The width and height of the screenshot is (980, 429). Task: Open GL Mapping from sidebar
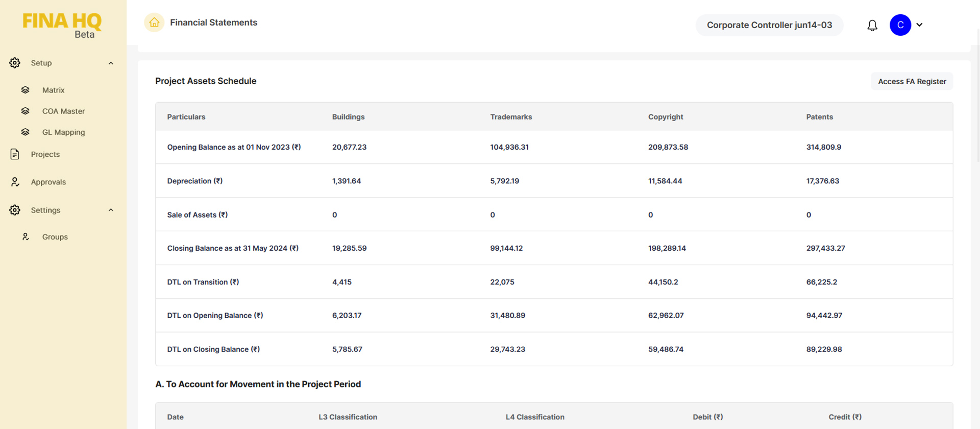tap(63, 132)
